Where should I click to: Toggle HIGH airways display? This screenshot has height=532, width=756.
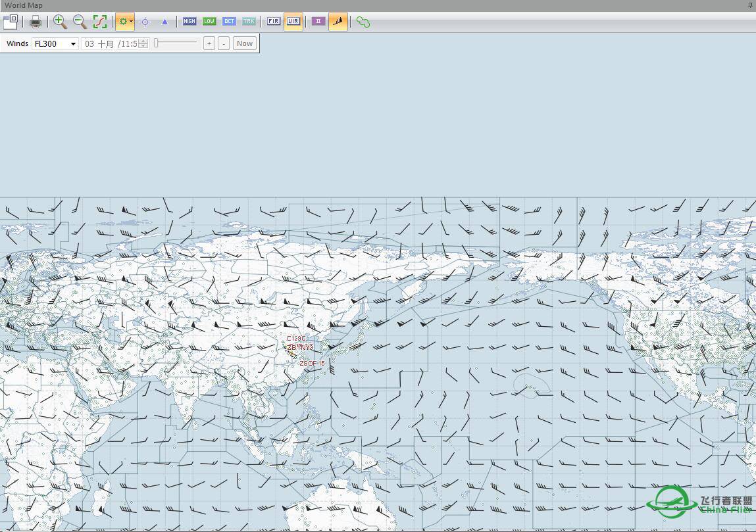point(189,22)
